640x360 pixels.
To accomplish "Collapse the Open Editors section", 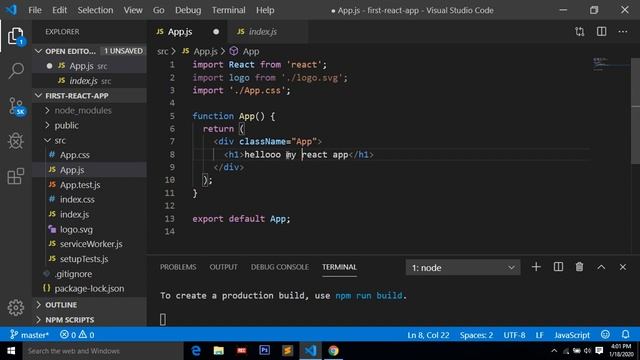I will [38, 51].
